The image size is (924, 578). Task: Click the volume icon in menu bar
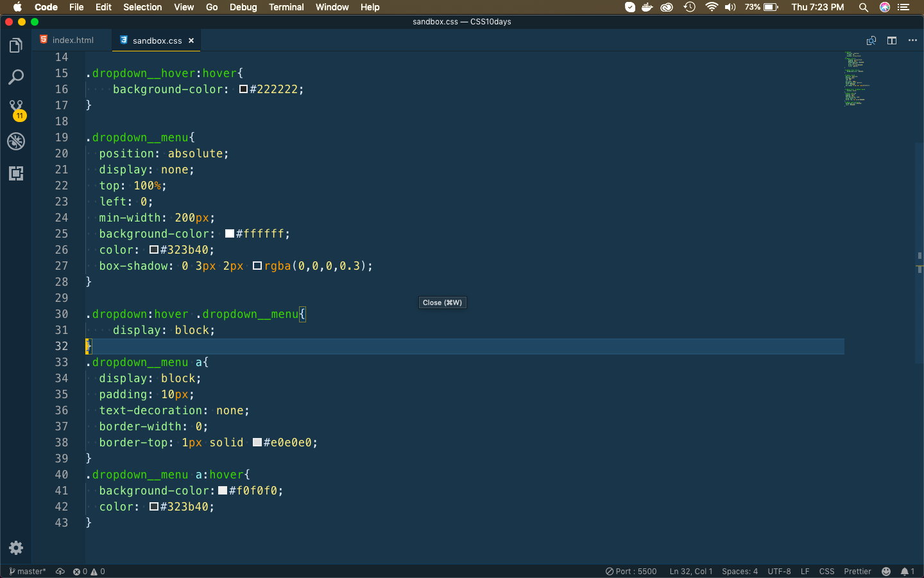tap(730, 7)
